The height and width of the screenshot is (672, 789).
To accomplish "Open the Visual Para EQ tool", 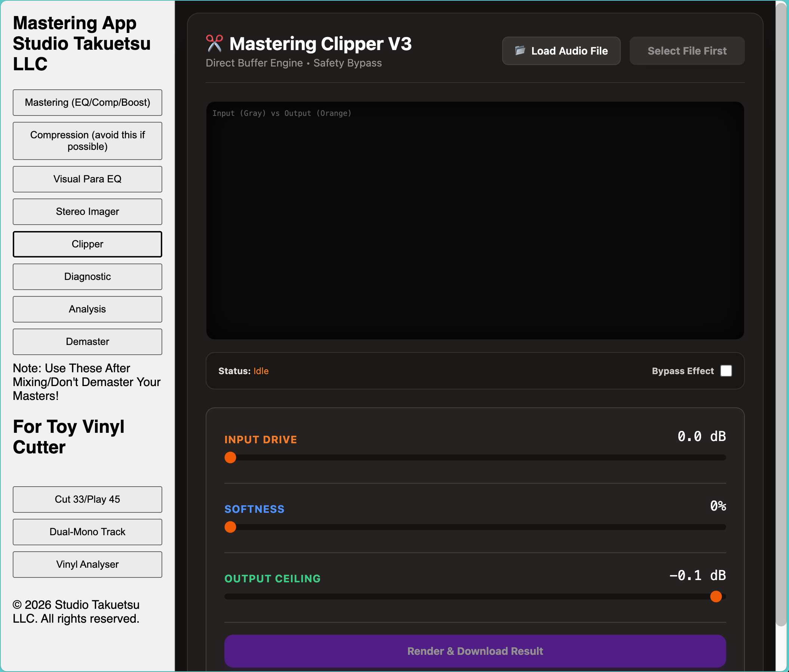I will (87, 179).
